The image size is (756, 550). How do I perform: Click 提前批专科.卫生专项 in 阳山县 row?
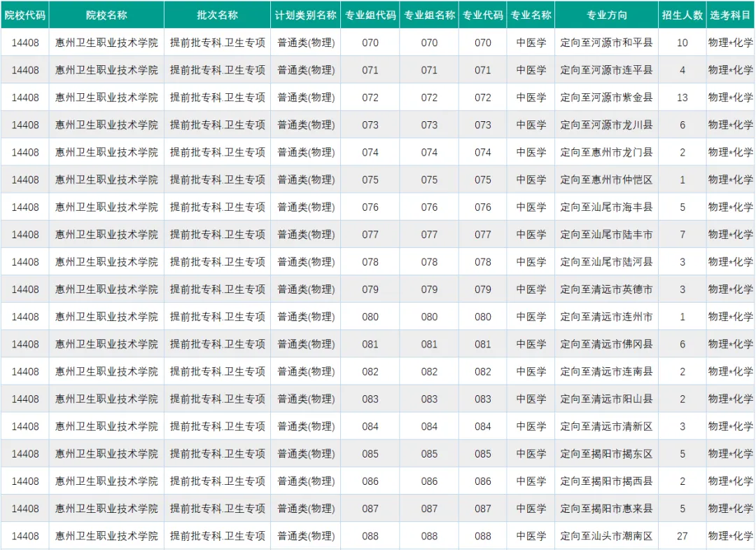(x=218, y=399)
